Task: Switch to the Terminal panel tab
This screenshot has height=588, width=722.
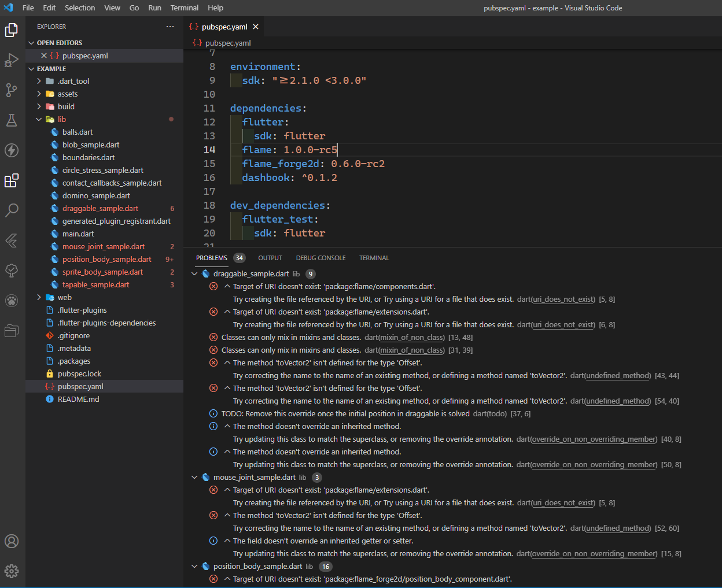Action: (374, 258)
